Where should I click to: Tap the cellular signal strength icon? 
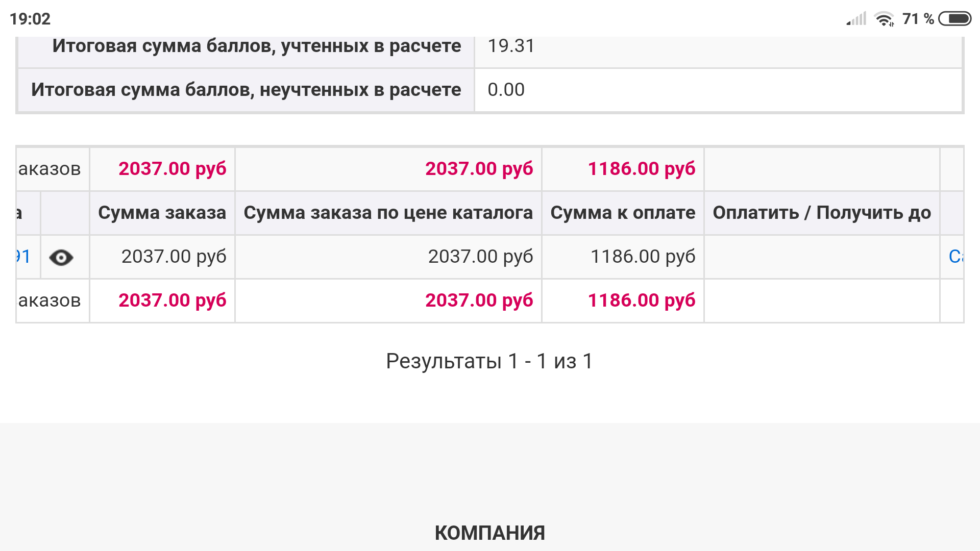click(856, 19)
